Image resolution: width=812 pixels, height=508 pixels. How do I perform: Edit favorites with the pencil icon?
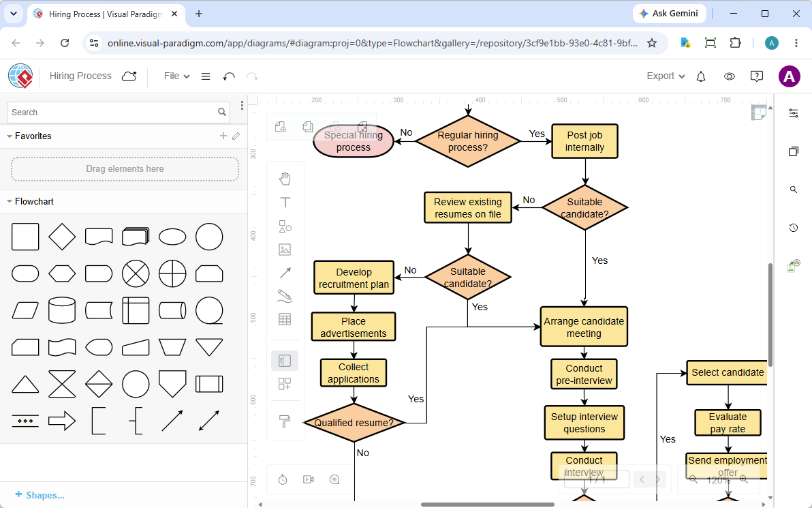click(236, 136)
